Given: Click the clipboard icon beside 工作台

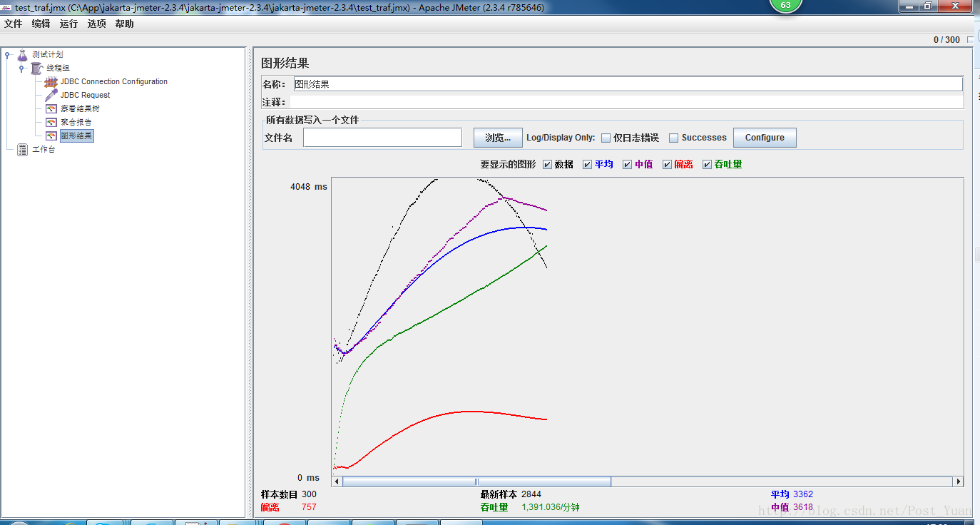Looking at the screenshot, I should [x=22, y=149].
